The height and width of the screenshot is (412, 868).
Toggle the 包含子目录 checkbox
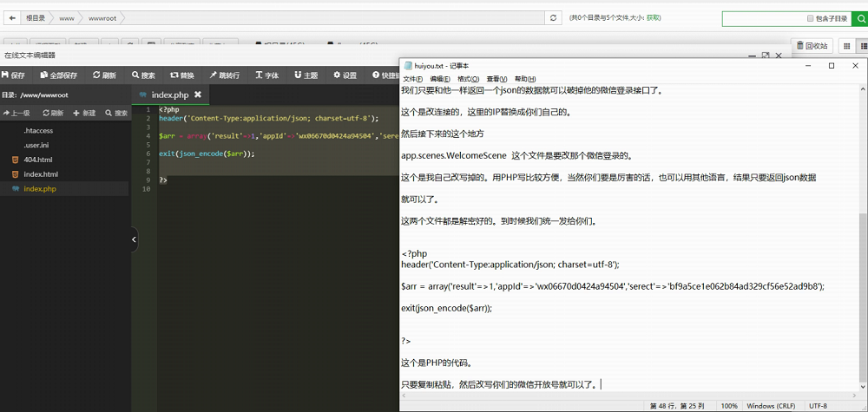810,18
